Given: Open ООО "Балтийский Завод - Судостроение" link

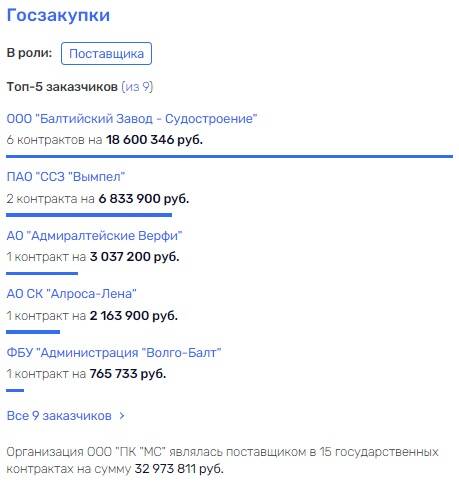Looking at the screenshot, I should tap(132, 119).
